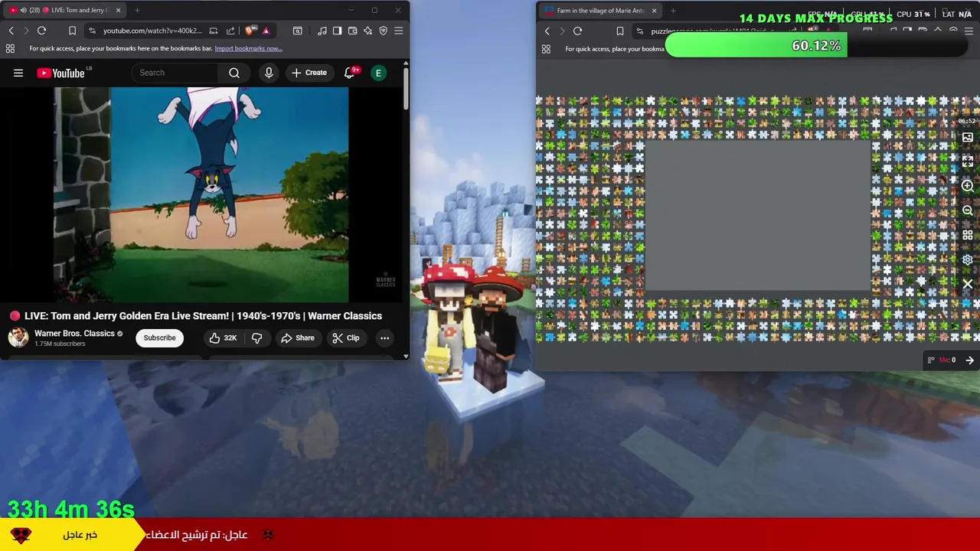Bookmark the YouTube page

[x=72, y=31]
